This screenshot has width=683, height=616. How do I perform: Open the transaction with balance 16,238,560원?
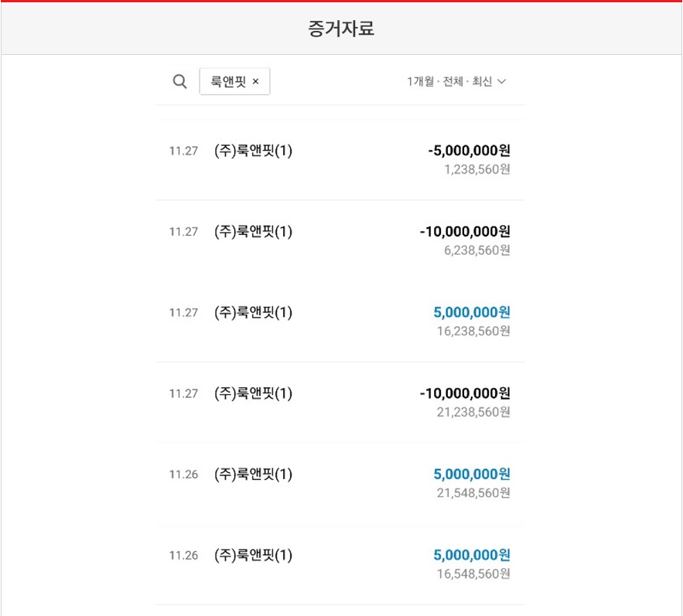point(340,322)
